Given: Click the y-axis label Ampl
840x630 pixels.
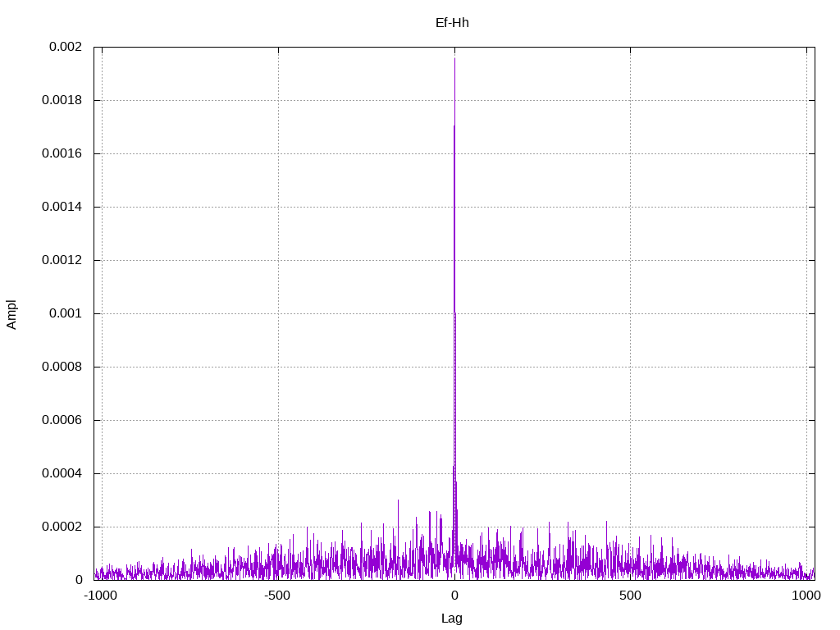Looking at the screenshot, I should point(11,314).
